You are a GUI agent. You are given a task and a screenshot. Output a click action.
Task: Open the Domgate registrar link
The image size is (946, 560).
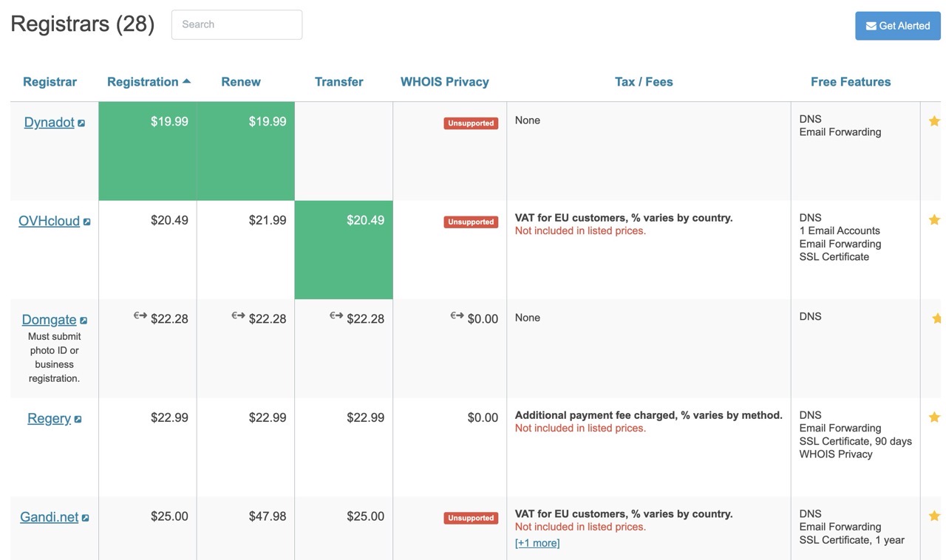point(49,320)
